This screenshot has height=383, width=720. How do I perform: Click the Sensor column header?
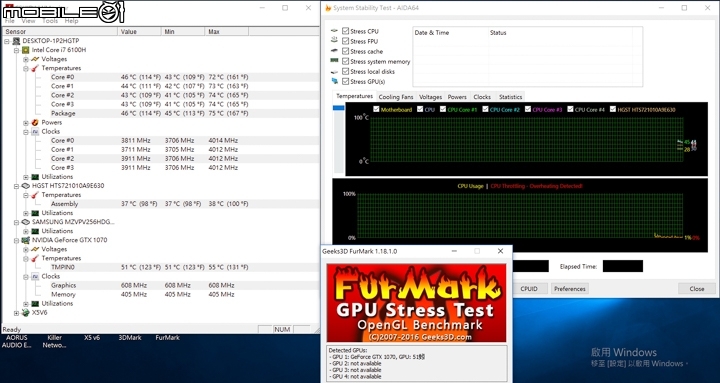[60, 32]
